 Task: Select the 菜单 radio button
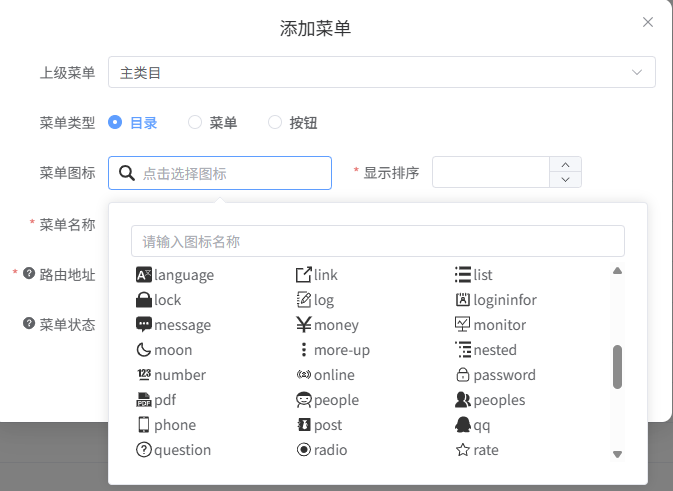(195, 122)
